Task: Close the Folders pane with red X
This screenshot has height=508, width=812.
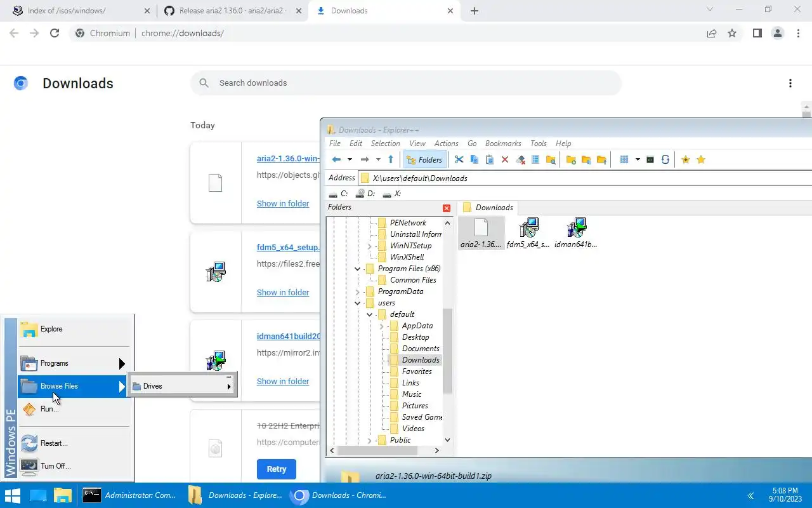Action: [x=447, y=208]
